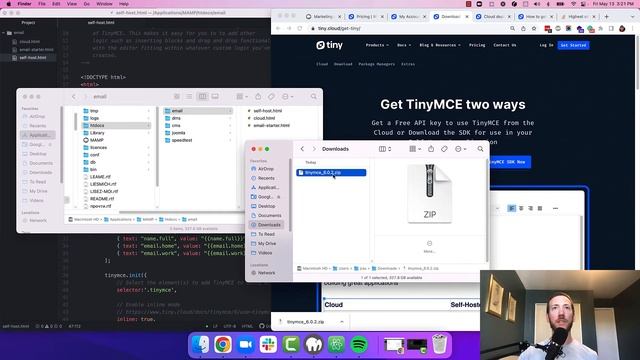Click the tiny logo in the site header
640x360 pixels.
(x=329, y=45)
